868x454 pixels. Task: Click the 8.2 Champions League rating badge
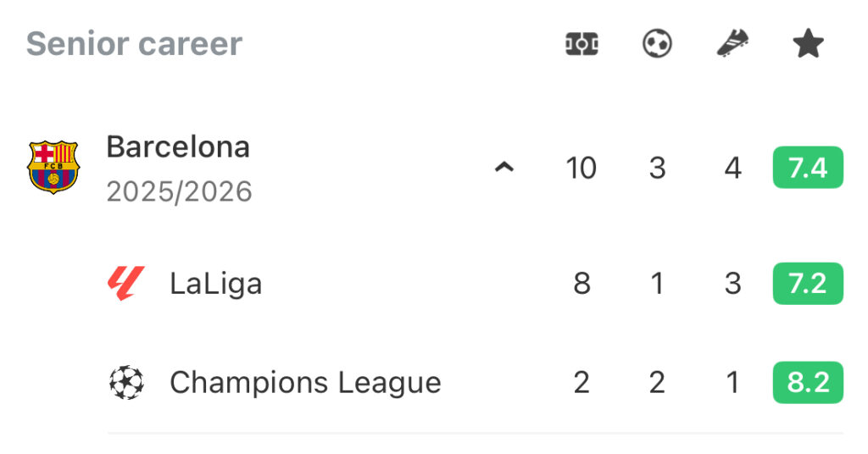coord(808,383)
